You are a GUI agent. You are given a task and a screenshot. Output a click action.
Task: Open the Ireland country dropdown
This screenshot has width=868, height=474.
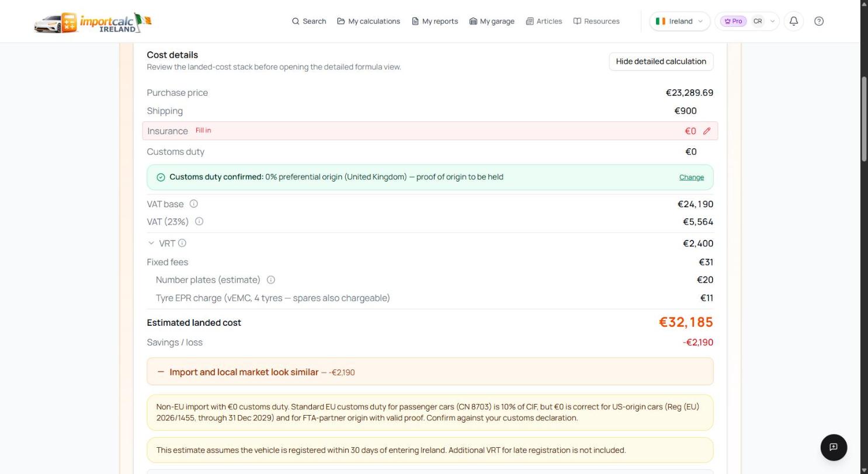click(680, 21)
